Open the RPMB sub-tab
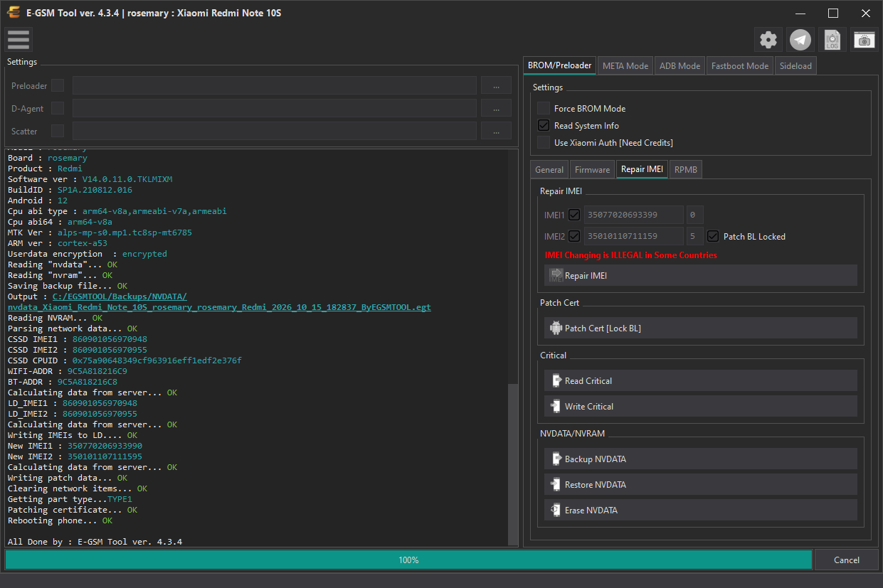Screen dimensions: 883x588 point(686,169)
